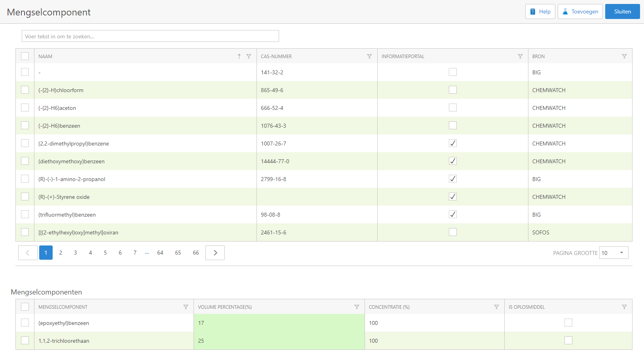Open the Help button
The width and height of the screenshot is (644, 353).
click(540, 11)
